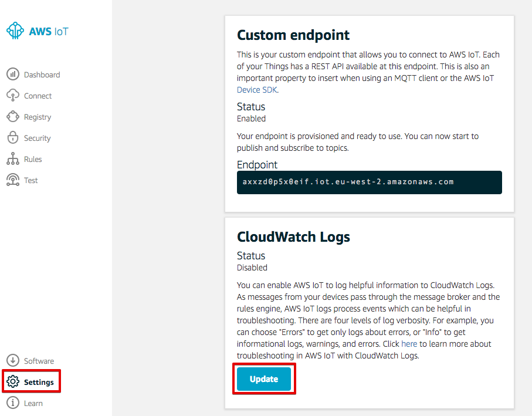The width and height of the screenshot is (532, 416).
Task: Open the Rules page label
Action: pos(33,159)
